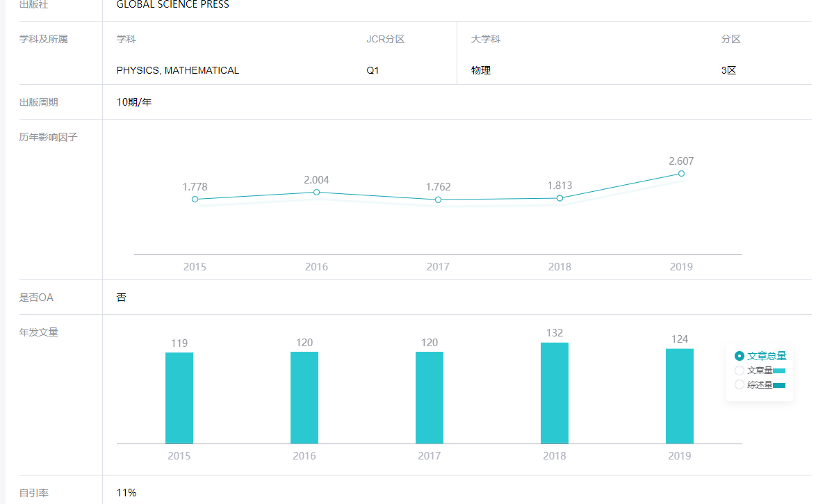
Task: Click the value label 2.607
Action: 681,161
